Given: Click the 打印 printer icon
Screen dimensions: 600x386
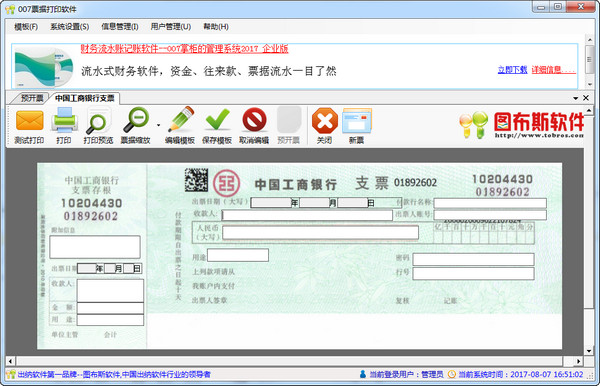Looking at the screenshot, I should click(x=65, y=120).
